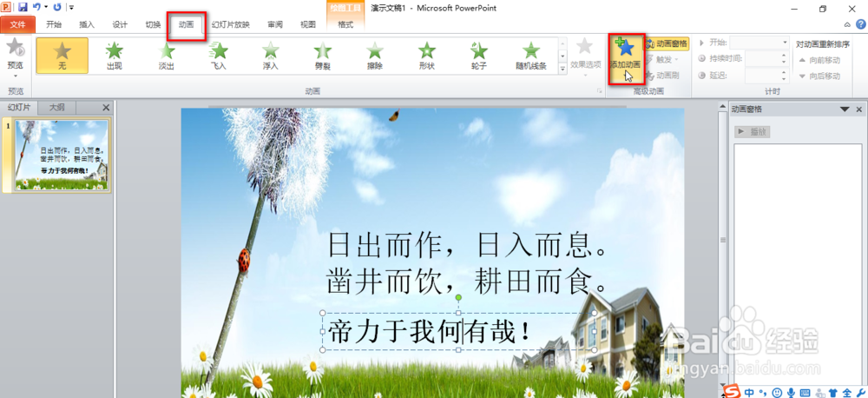The height and width of the screenshot is (398, 868).
Task: Open the 文件 (File) tab
Action: point(17,24)
